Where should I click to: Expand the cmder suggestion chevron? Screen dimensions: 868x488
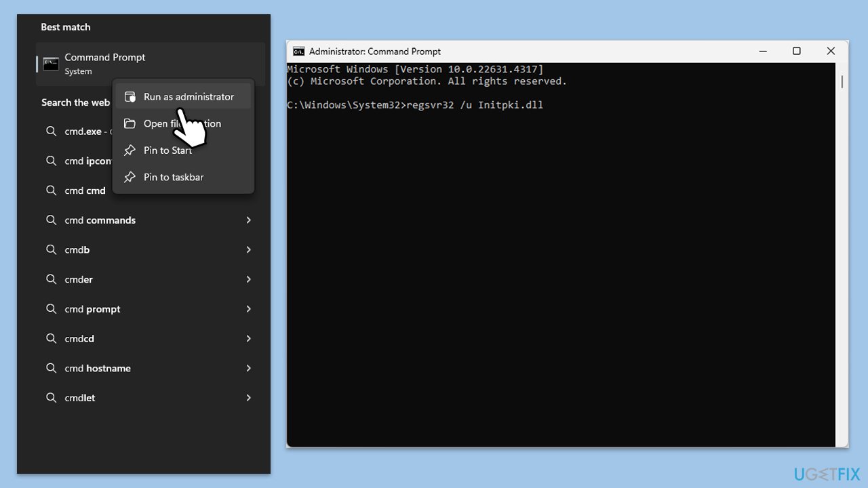(248, 279)
